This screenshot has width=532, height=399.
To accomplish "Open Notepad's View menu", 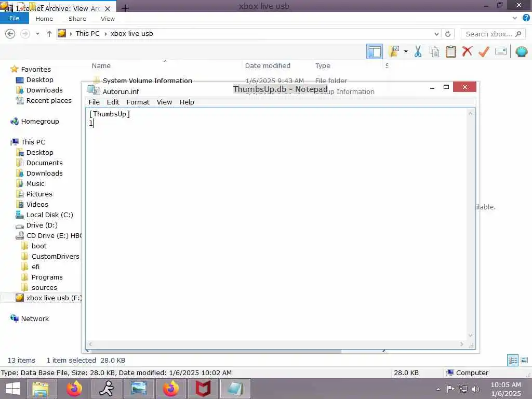I will pos(164,102).
